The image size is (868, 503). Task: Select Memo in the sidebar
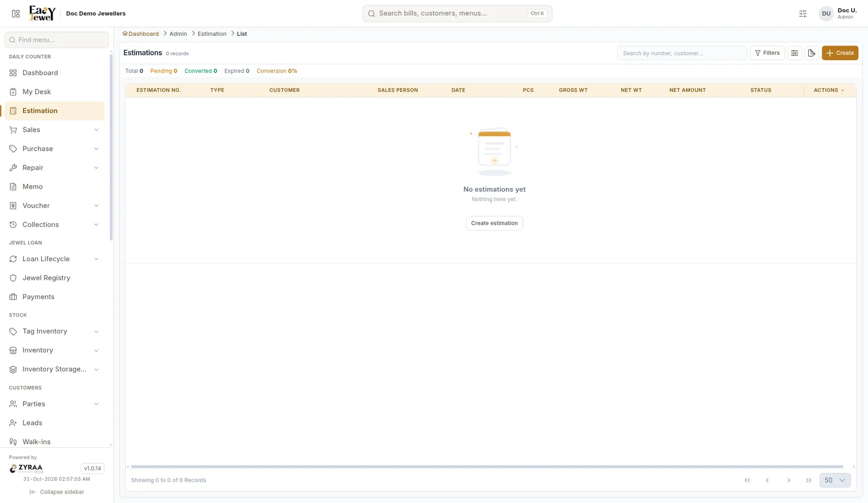click(x=54, y=186)
